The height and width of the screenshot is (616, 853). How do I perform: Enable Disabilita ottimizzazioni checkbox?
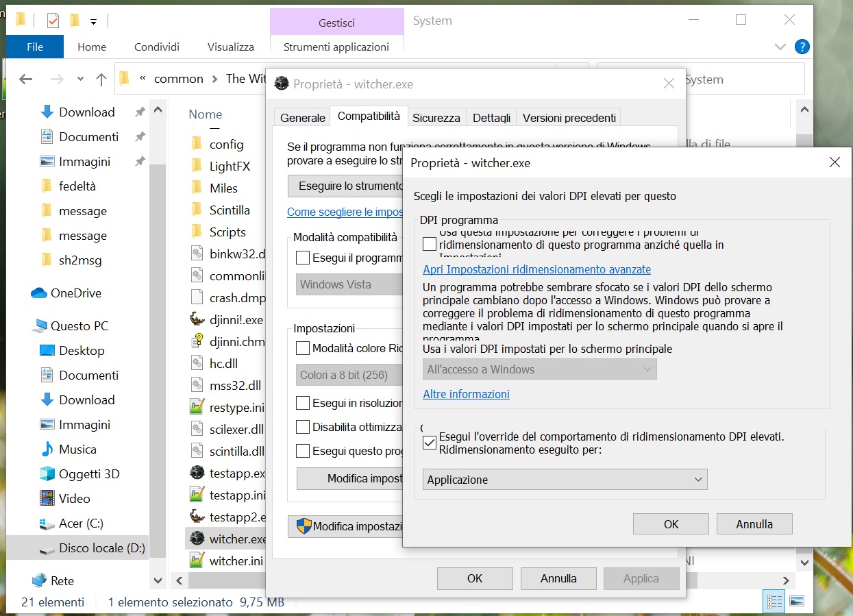[x=303, y=427]
